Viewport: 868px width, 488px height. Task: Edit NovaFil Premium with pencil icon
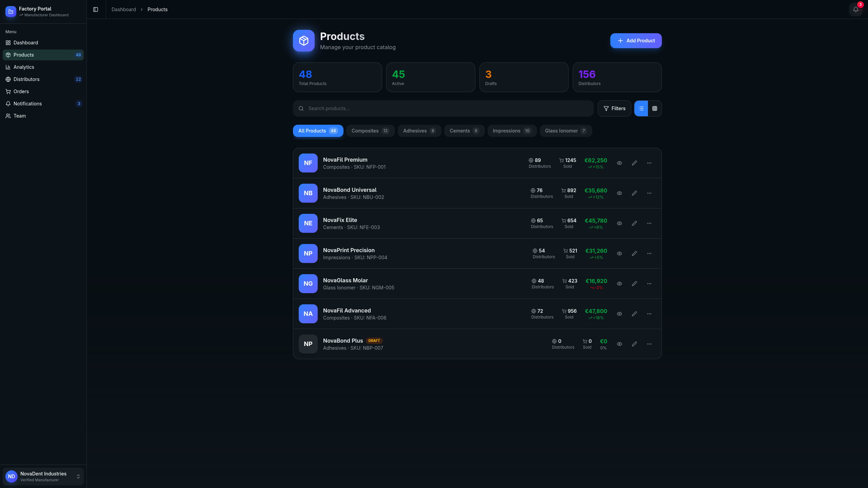tap(634, 163)
